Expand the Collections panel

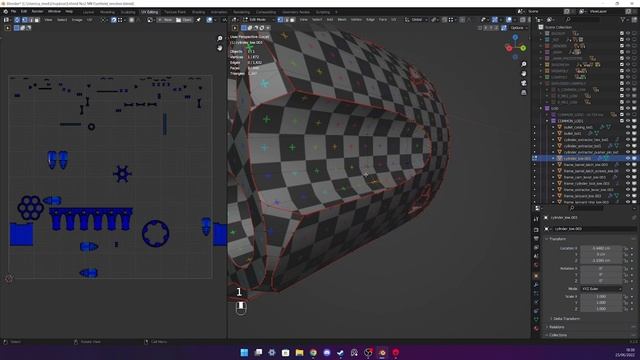[558, 335]
